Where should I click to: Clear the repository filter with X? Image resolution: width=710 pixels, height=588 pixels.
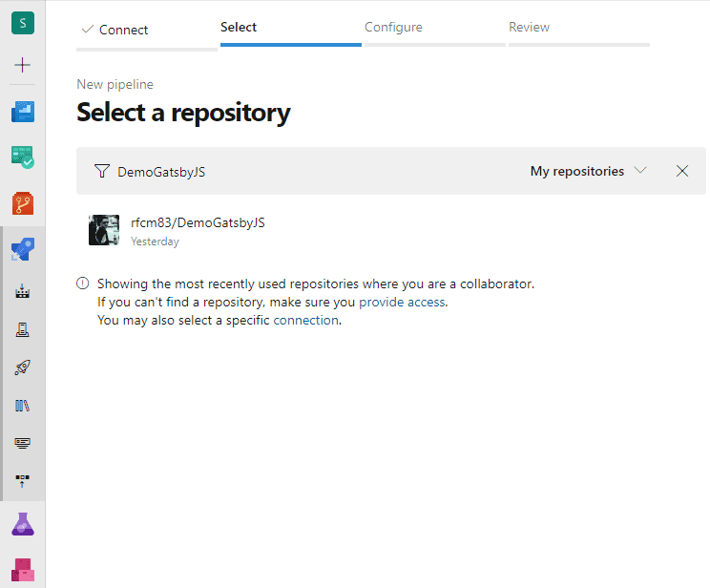point(682,171)
